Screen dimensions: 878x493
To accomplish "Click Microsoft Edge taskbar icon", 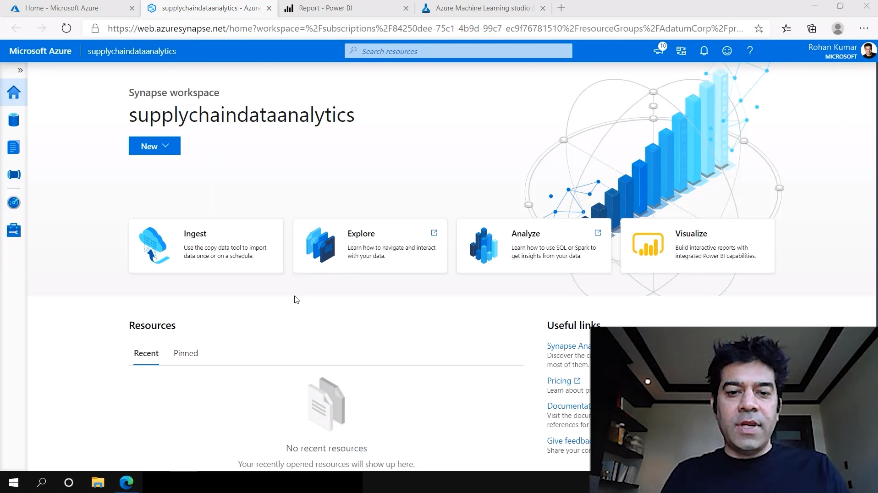I will [127, 482].
